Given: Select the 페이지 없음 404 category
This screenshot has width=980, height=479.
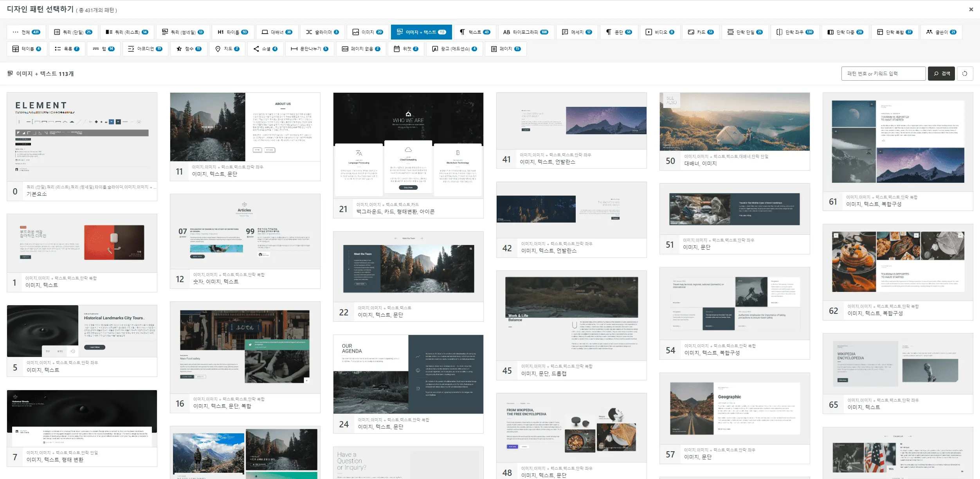Looking at the screenshot, I should coord(361,49).
